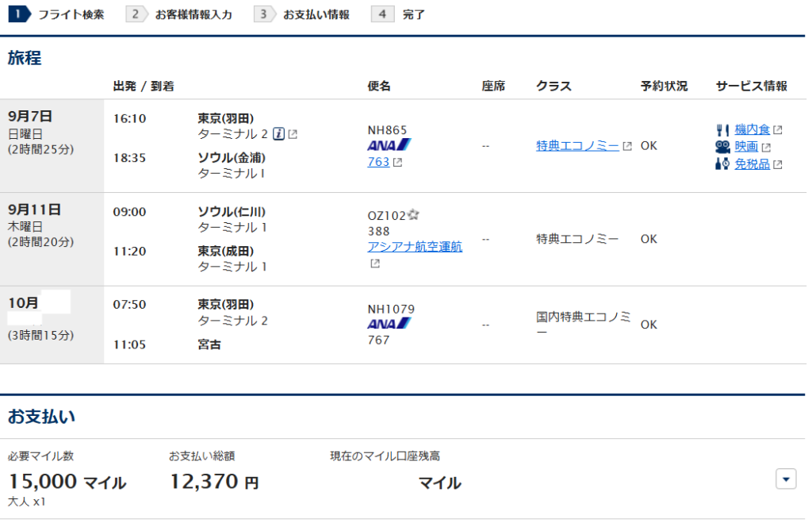Click external link icon after 特典エコノミー link
Image resolution: width=812 pixels, height=527 pixels.
[x=627, y=146]
